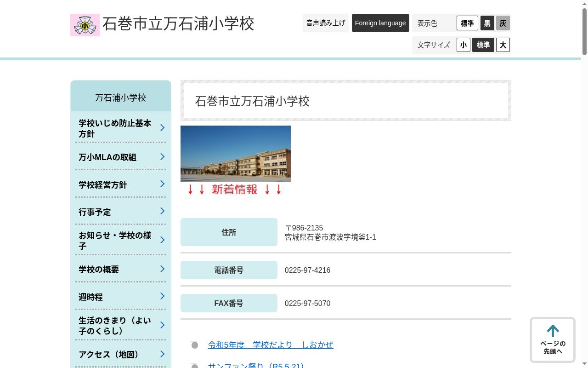Click the 音声読み上げ button
The height and width of the screenshot is (368, 588).
click(x=326, y=23)
